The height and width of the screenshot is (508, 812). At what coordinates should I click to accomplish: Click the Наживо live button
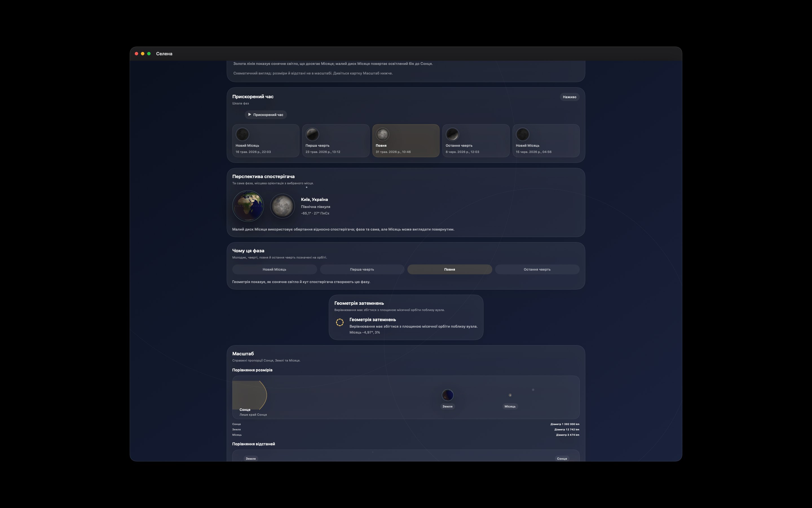[570, 97]
